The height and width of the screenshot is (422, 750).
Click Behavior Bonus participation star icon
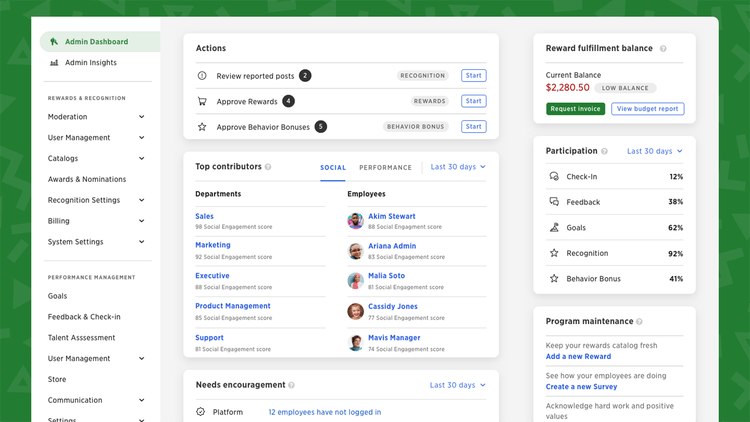point(554,278)
